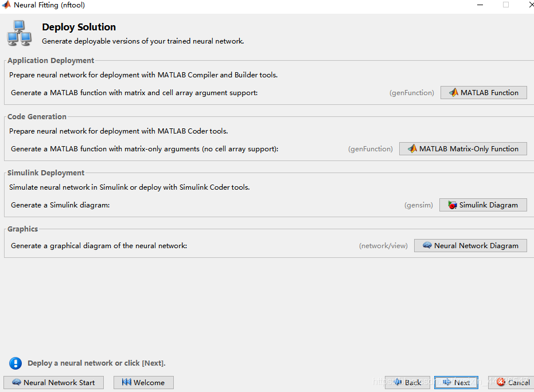
Task: Open the Simulink Diagram generator
Action: pos(483,205)
